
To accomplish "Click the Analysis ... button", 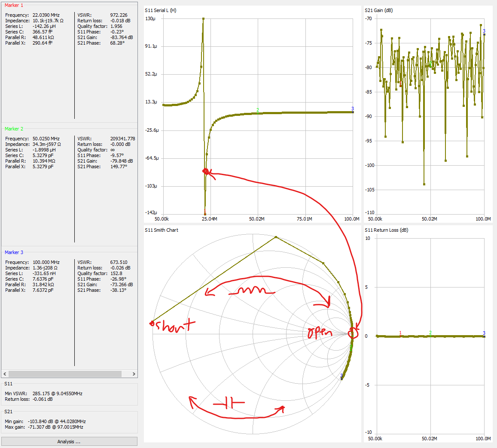I will point(69,442).
